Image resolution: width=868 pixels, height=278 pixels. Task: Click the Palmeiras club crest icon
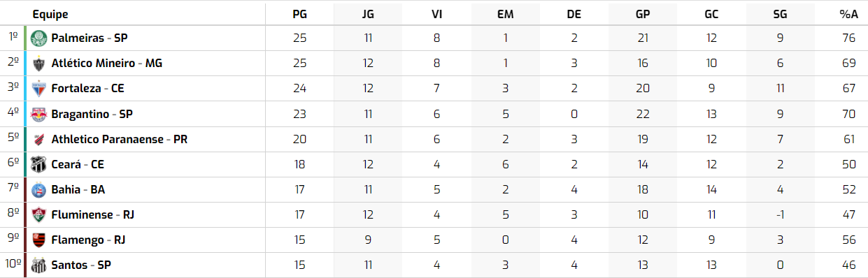pyautogui.click(x=38, y=38)
